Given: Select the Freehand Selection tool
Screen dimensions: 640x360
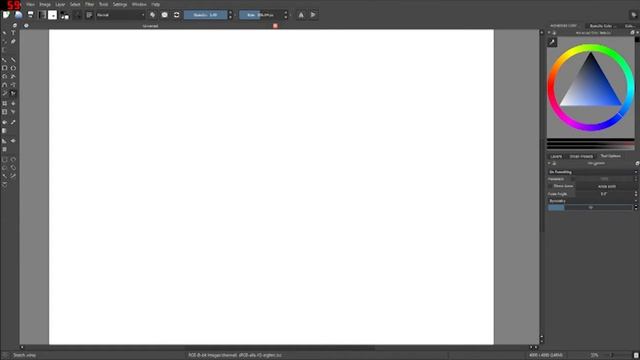Looking at the screenshot, I should [x=13, y=168].
